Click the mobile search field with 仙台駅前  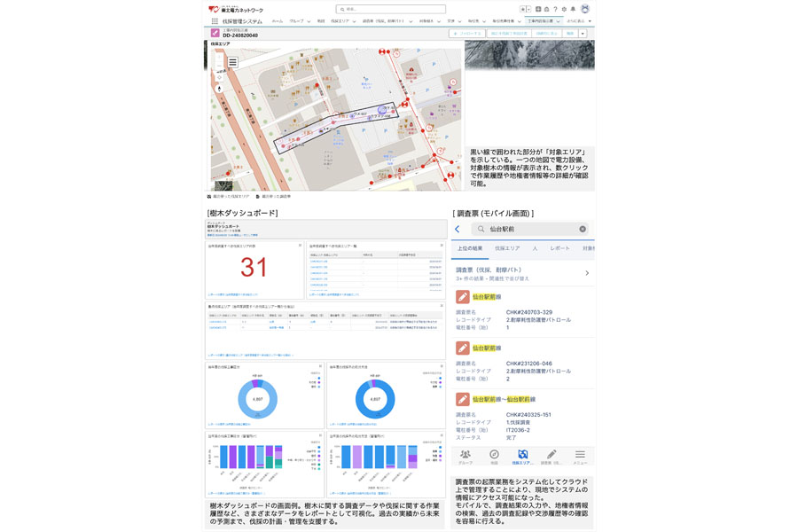point(530,229)
